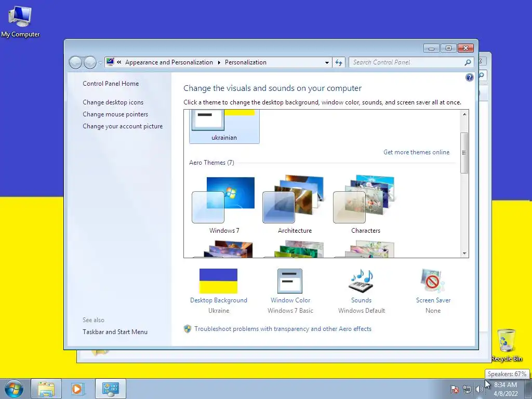532x399 pixels.
Task: Click the Screen Saver text link
Action: tap(433, 300)
